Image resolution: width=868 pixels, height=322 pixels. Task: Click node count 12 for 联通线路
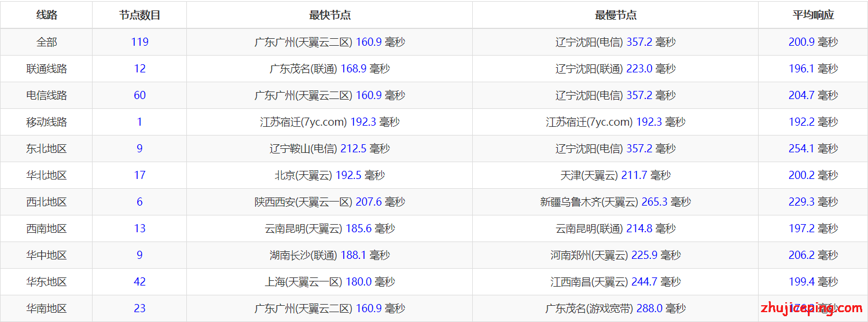click(x=139, y=68)
